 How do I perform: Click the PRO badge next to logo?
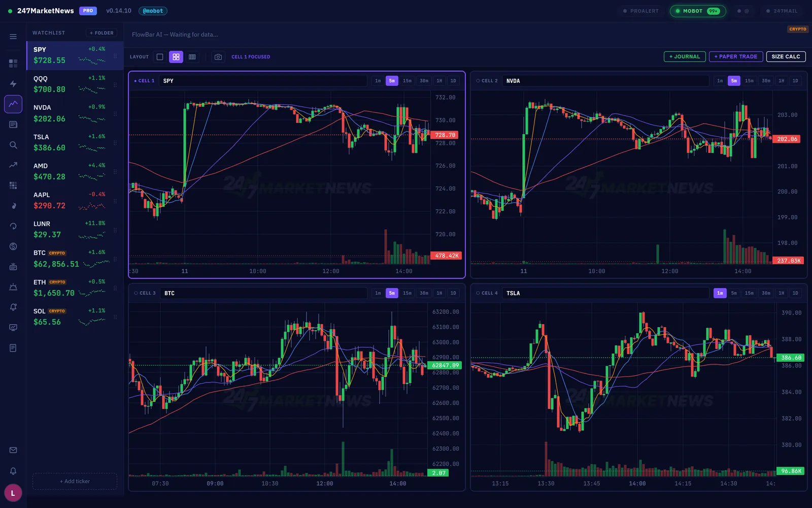88,11
